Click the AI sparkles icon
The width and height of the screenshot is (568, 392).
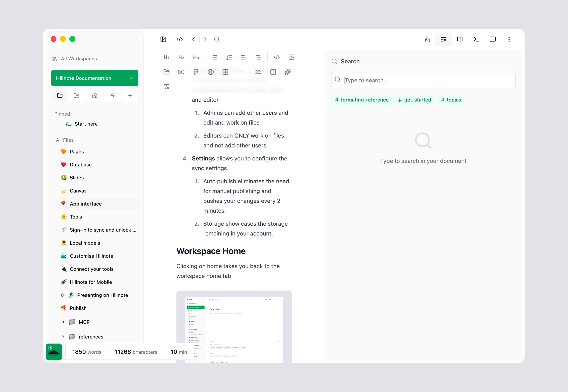tap(288, 72)
